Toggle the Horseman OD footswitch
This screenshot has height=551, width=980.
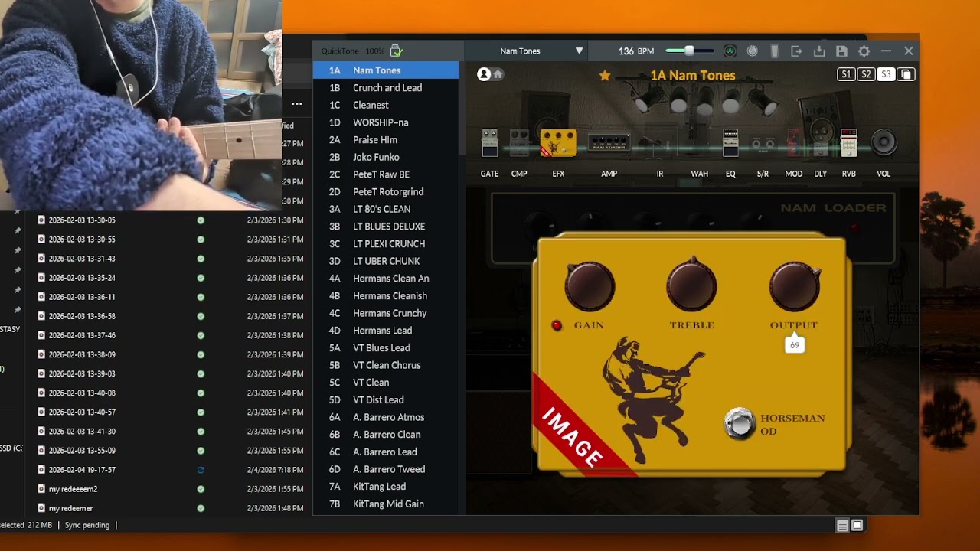[740, 424]
